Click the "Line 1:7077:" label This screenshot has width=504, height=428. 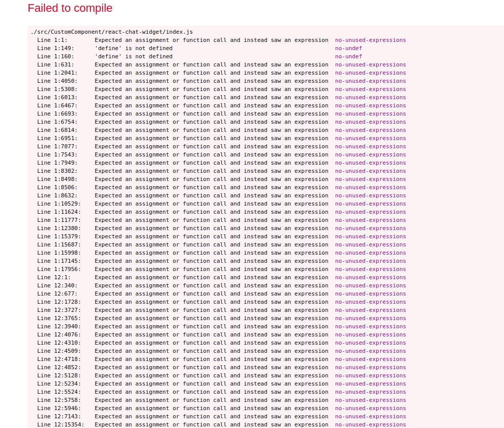(57, 147)
